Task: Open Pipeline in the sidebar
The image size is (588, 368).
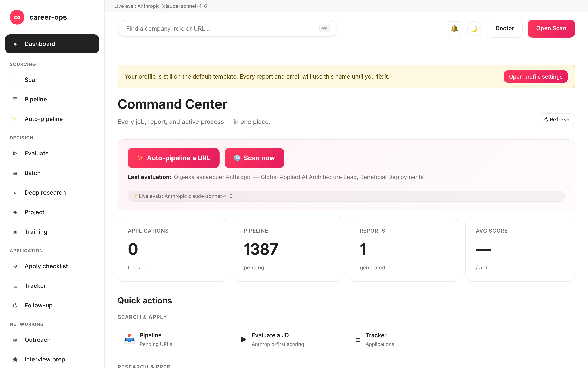Action: click(52, 99)
